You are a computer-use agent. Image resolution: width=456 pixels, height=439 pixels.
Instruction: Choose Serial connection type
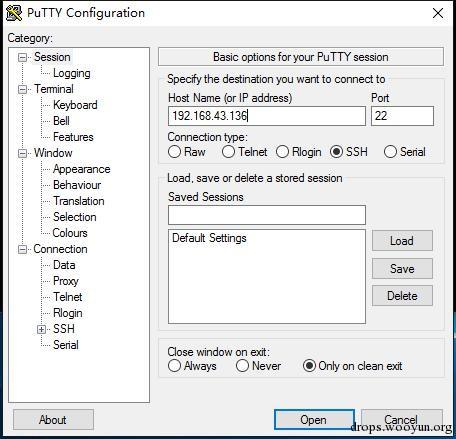pyautogui.click(x=390, y=152)
